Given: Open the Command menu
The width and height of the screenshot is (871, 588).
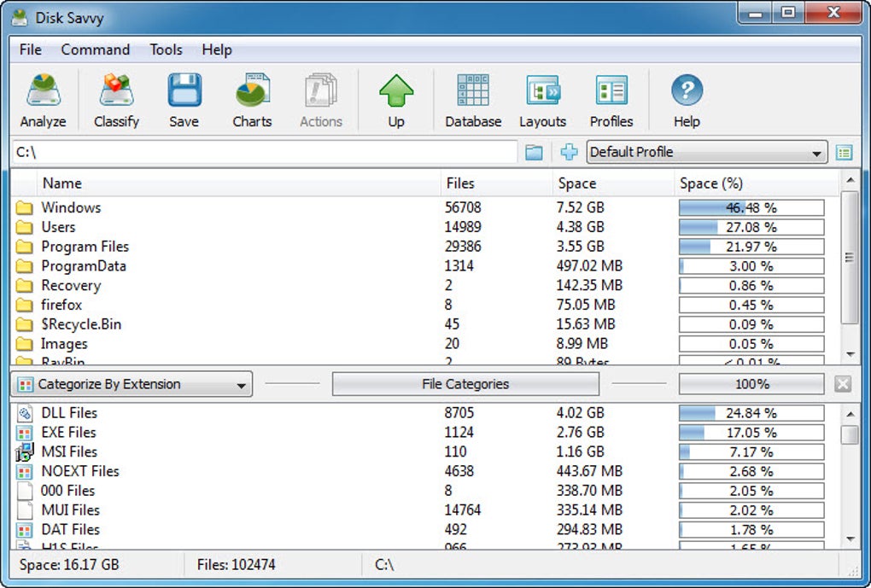Looking at the screenshot, I should click(96, 50).
